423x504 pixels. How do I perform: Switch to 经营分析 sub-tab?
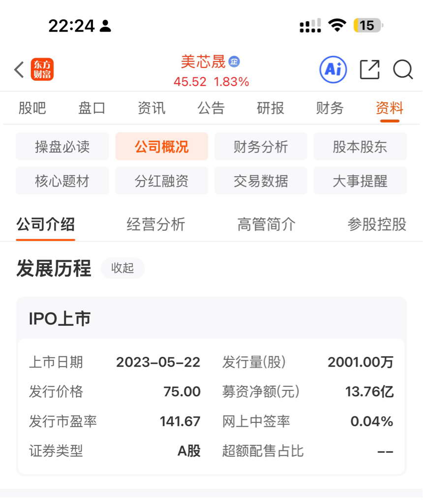pos(156,224)
